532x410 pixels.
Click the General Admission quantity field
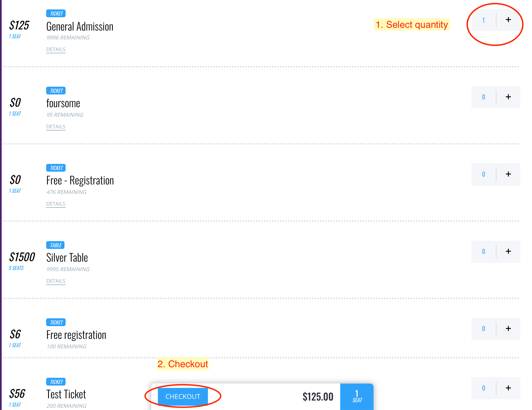(484, 20)
